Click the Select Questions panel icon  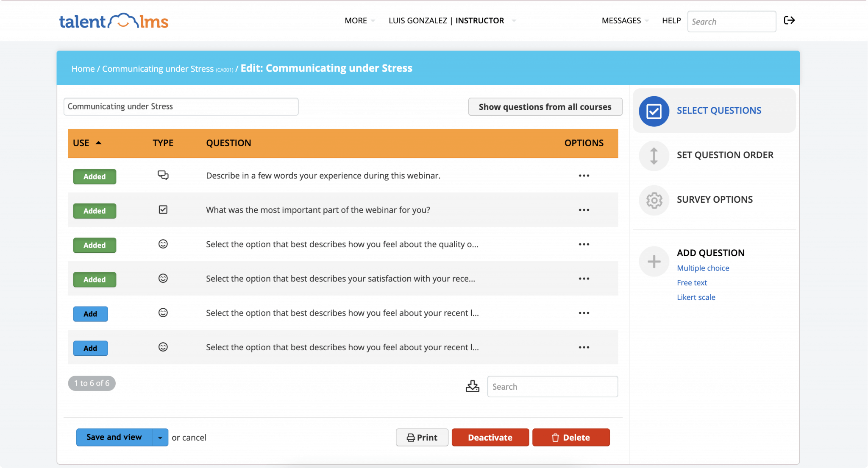pos(653,110)
